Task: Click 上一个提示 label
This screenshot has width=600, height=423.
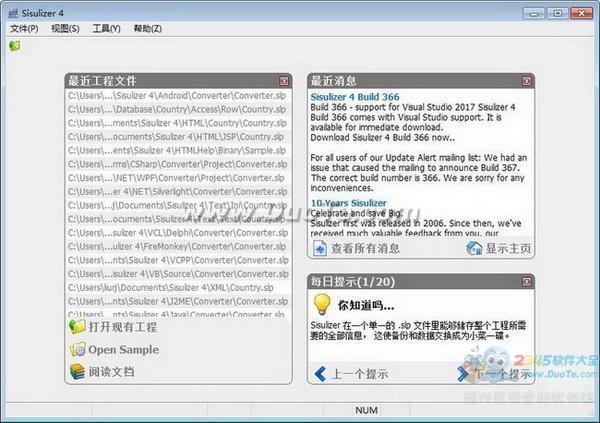Action: point(360,374)
